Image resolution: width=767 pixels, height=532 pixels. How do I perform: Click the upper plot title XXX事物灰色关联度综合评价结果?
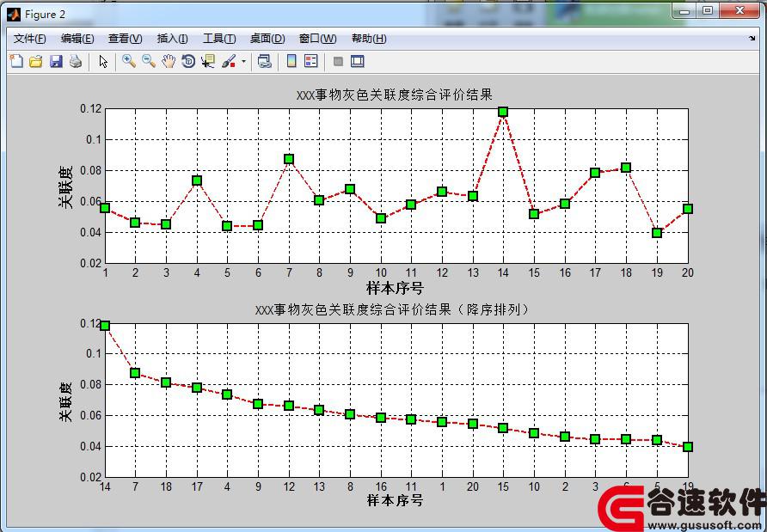(395, 95)
